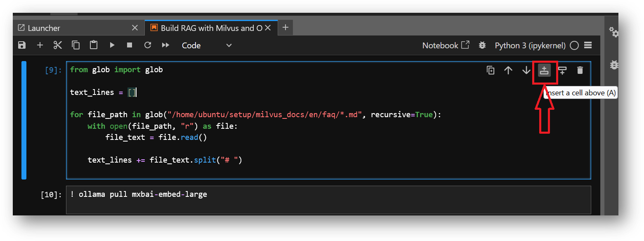Close the Build RAG with Milvus tab
This screenshot has height=241, width=644.
(268, 28)
